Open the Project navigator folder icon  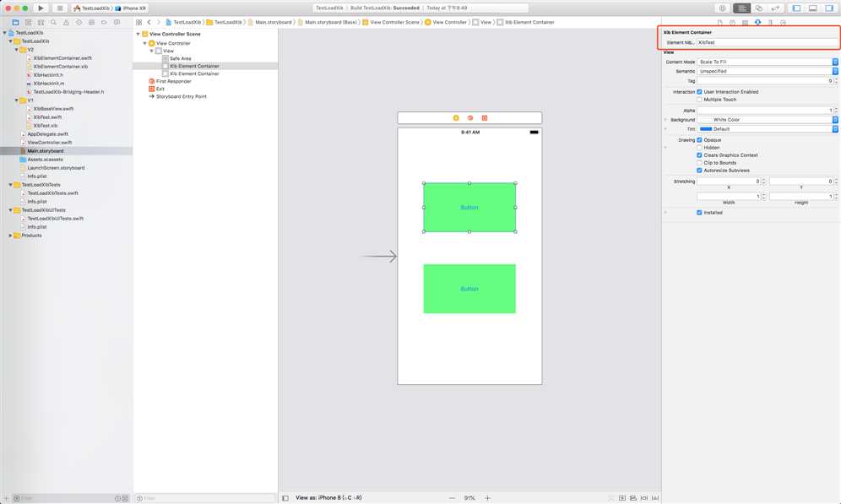15,23
